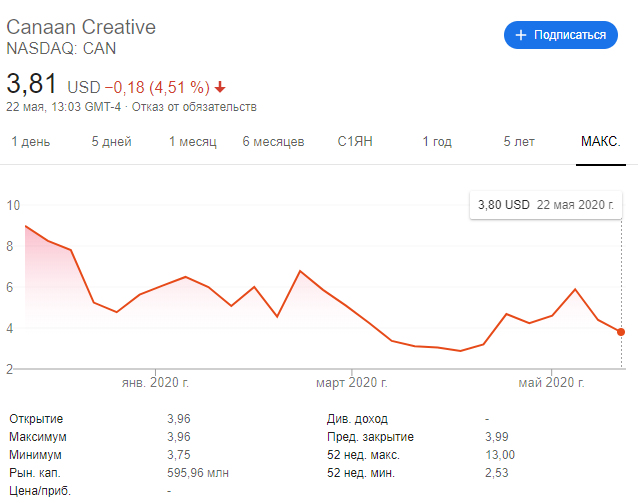Select the 1 год tab
Image resolution: width=638 pixels, height=503 pixels.
[437, 142]
